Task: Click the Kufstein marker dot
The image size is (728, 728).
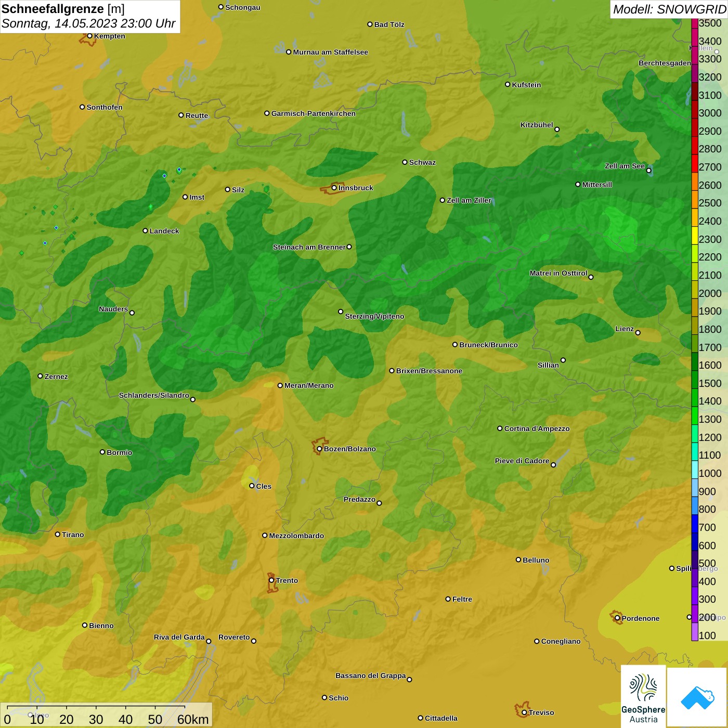Action: point(508,84)
